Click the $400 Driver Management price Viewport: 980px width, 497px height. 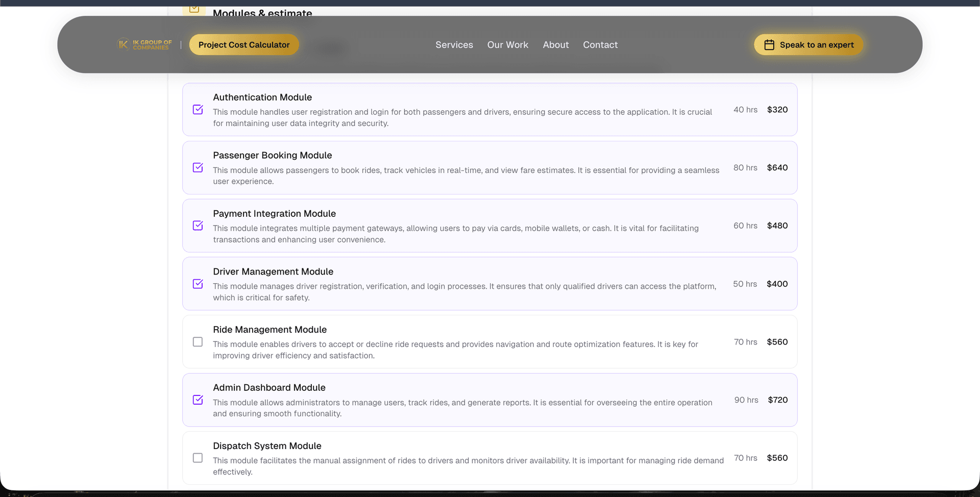[x=777, y=284]
